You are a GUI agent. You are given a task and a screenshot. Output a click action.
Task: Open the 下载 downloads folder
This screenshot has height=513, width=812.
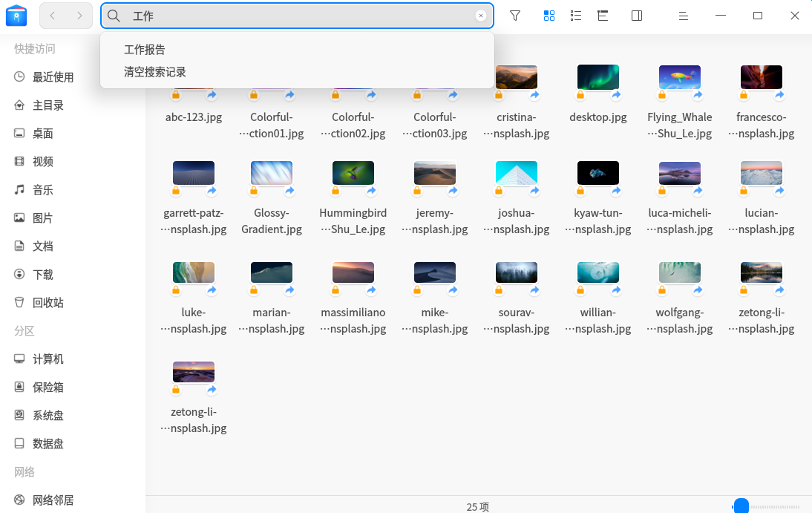[x=42, y=275]
